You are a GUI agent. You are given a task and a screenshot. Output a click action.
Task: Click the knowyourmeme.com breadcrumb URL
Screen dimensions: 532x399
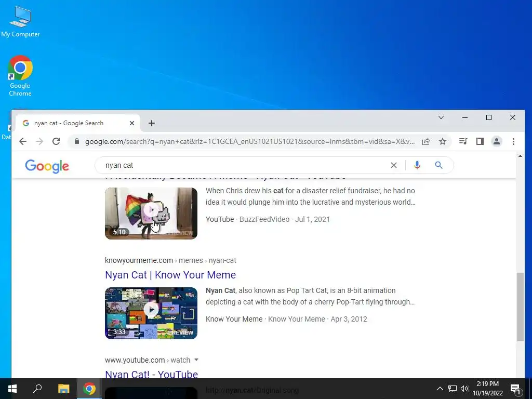click(x=170, y=260)
